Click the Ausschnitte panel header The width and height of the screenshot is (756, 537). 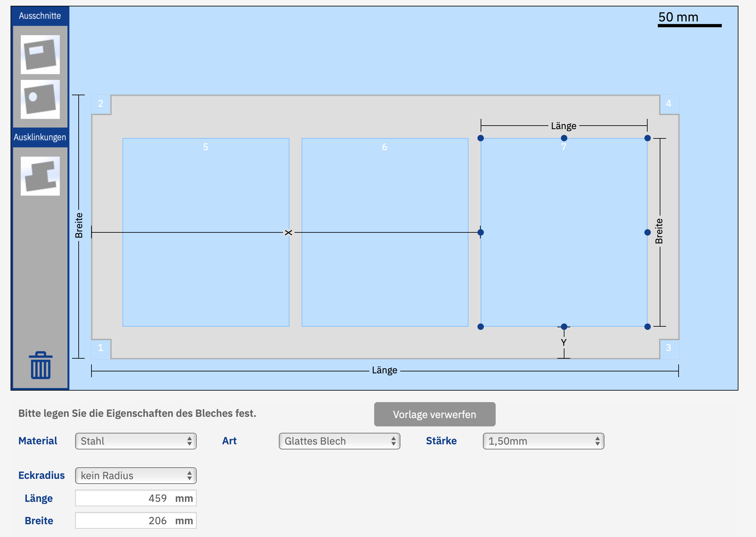tap(40, 16)
